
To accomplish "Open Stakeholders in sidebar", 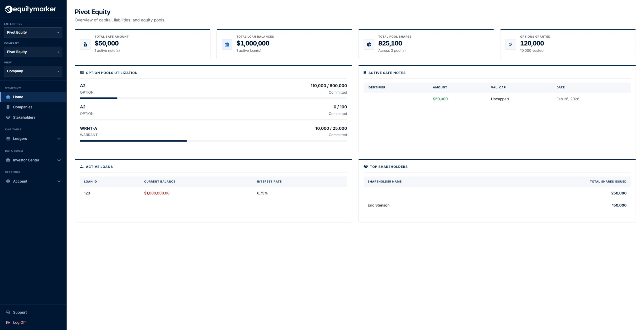I will (33, 117).
